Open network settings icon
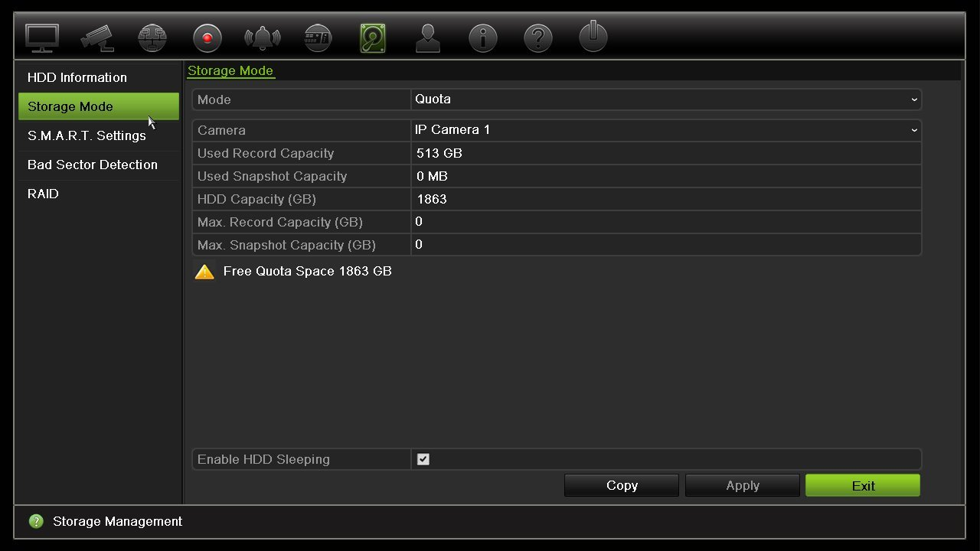Screen dimensions: 980x551 152,38
